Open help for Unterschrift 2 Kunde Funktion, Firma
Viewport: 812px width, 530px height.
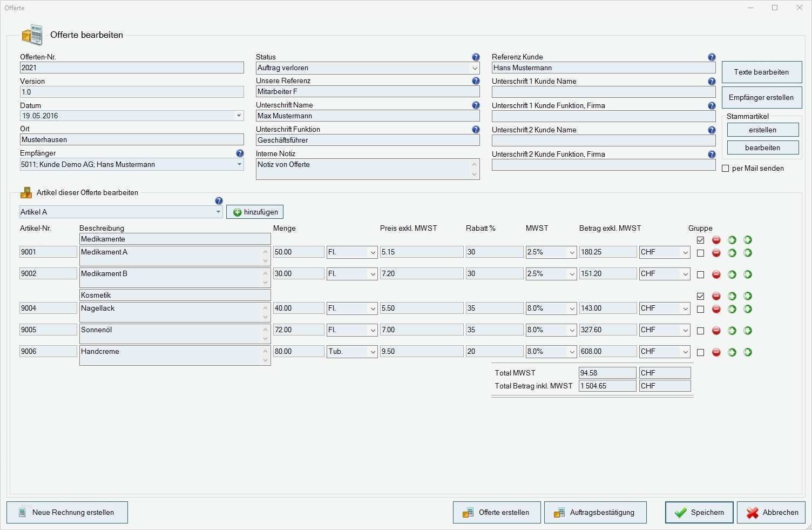[712, 155]
